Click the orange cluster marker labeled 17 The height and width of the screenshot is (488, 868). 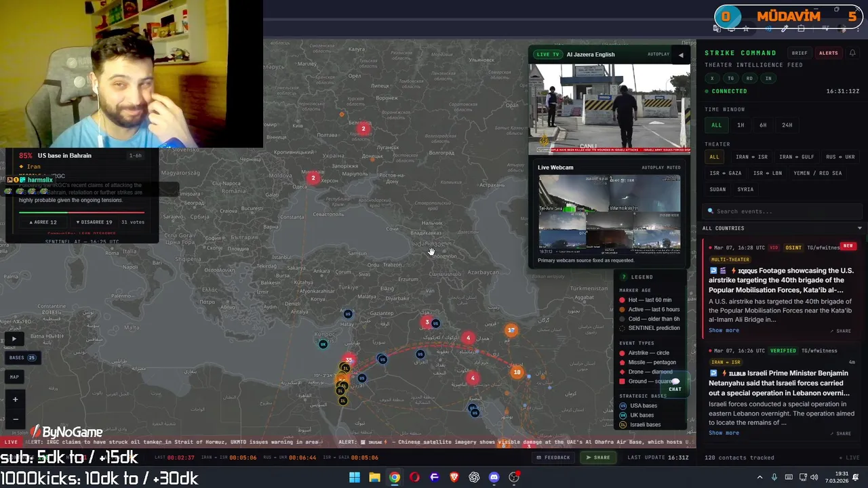pyautogui.click(x=511, y=330)
